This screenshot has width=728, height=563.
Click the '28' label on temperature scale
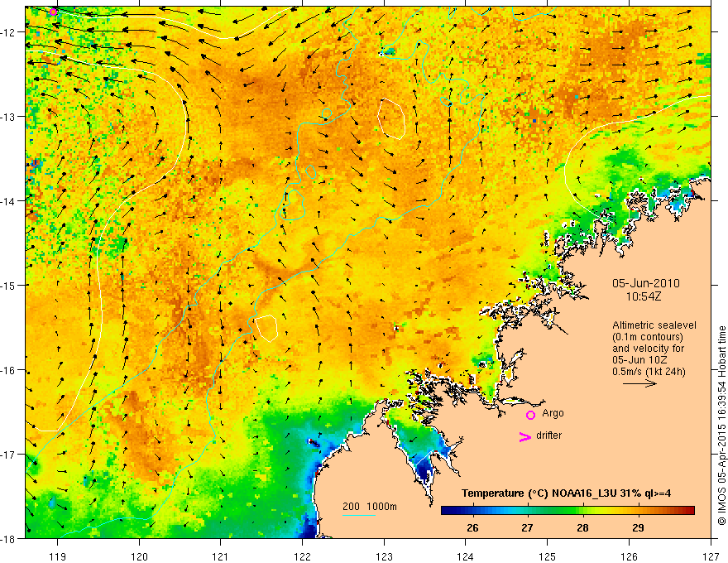click(582, 527)
